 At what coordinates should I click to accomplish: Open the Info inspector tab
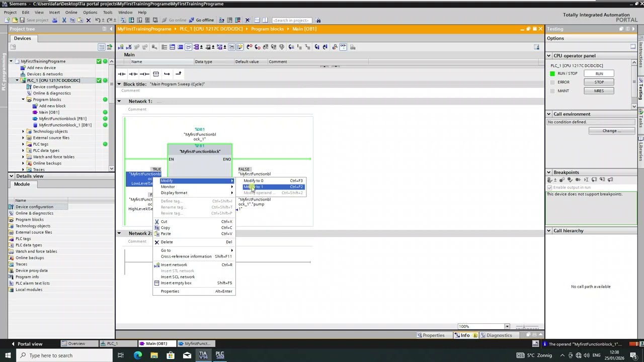[x=465, y=335]
